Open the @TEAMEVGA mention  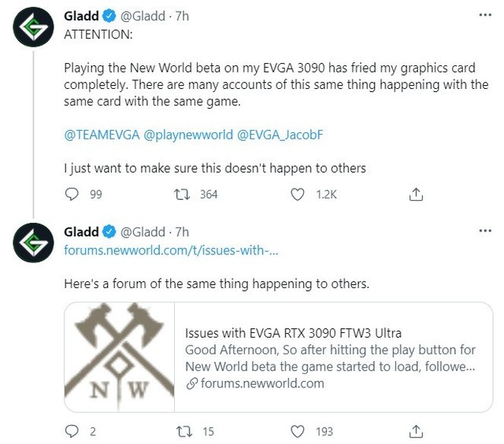coord(102,135)
